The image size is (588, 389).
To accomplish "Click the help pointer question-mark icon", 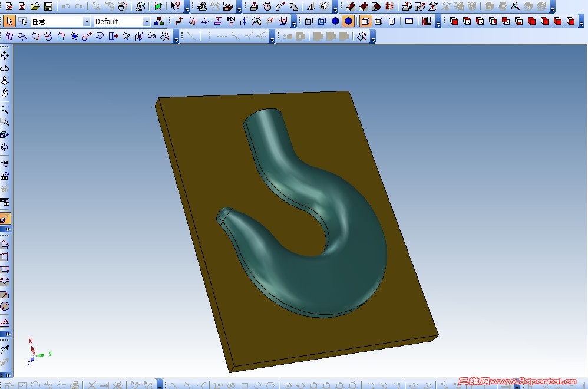I will click(175, 6).
